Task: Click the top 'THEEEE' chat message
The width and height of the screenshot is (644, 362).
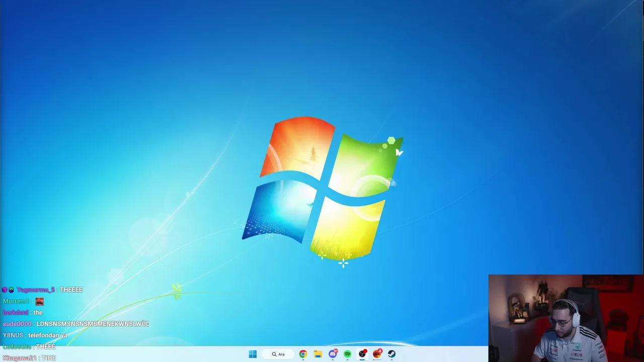Action: point(71,290)
